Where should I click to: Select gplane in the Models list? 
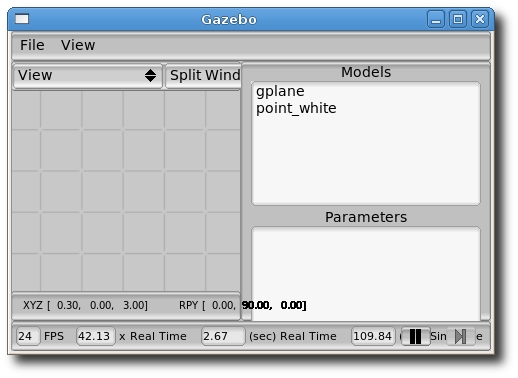click(280, 91)
